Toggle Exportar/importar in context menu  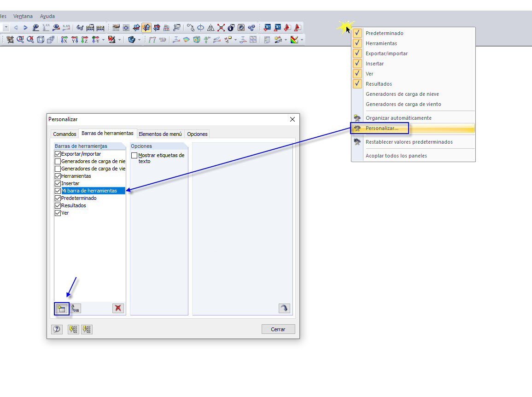pyautogui.click(x=413, y=53)
